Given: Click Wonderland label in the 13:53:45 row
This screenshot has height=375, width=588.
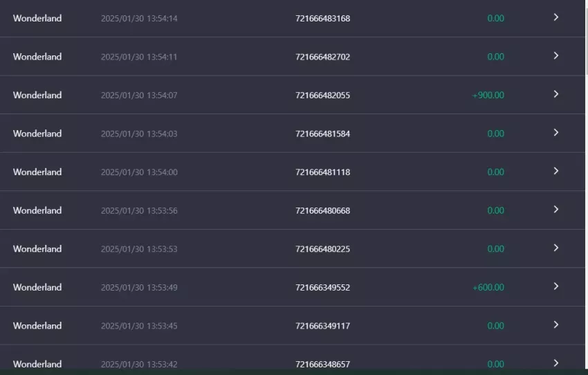Looking at the screenshot, I should click(37, 326).
